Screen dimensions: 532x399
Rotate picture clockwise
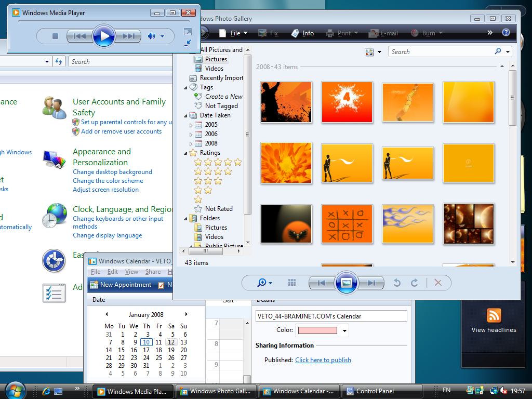(x=414, y=283)
